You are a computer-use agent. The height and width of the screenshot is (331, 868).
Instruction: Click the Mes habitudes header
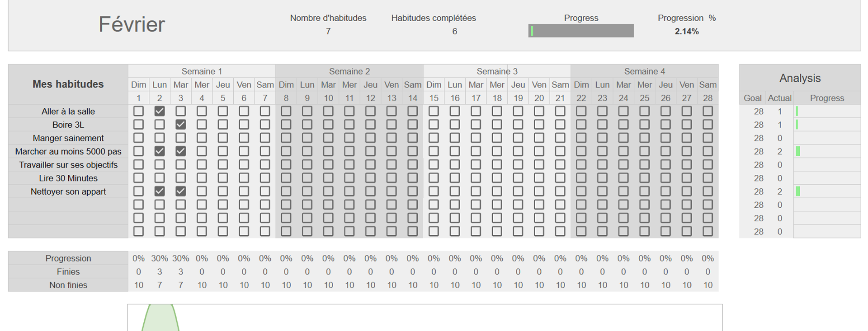coord(68,84)
